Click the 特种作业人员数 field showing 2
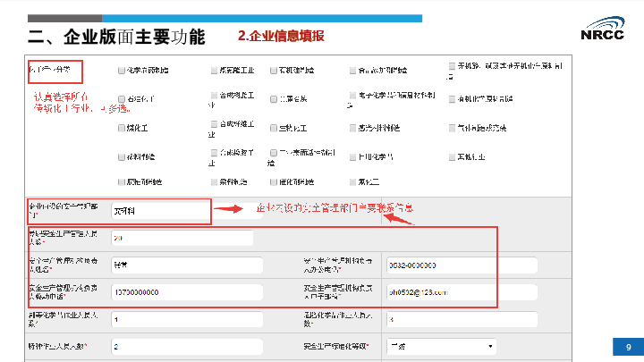644x362 pixels. coord(182,345)
